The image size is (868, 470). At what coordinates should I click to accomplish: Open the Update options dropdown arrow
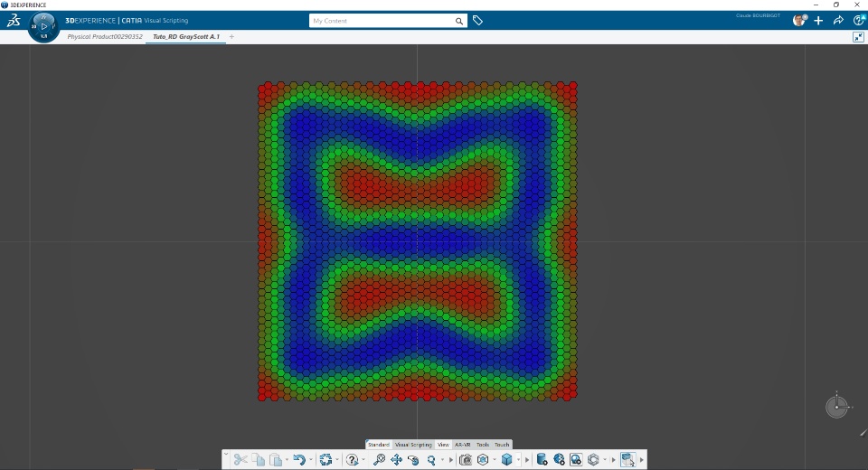pos(336,460)
